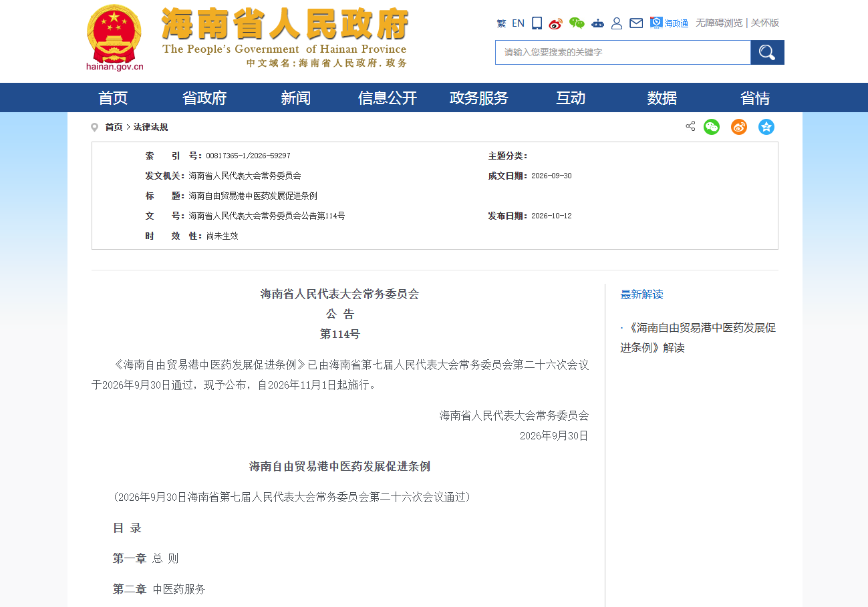868x607 pixels.
Task: Open the user account icon
Action: [617, 23]
